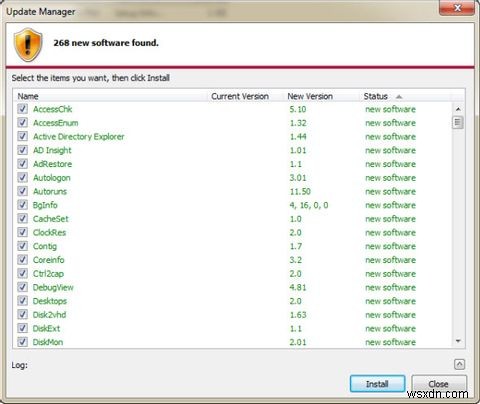
Task: Select the AccessChk name text
Action: (53, 109)
